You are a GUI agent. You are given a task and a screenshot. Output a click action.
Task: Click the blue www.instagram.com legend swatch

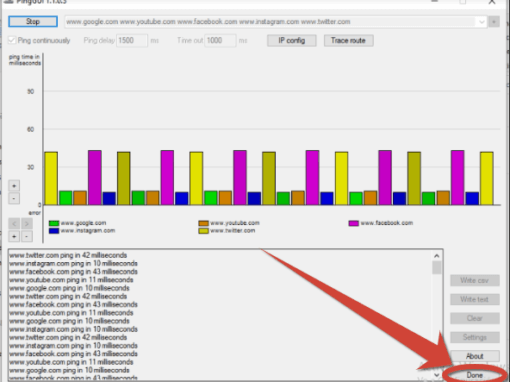click(x=54, y=231)
